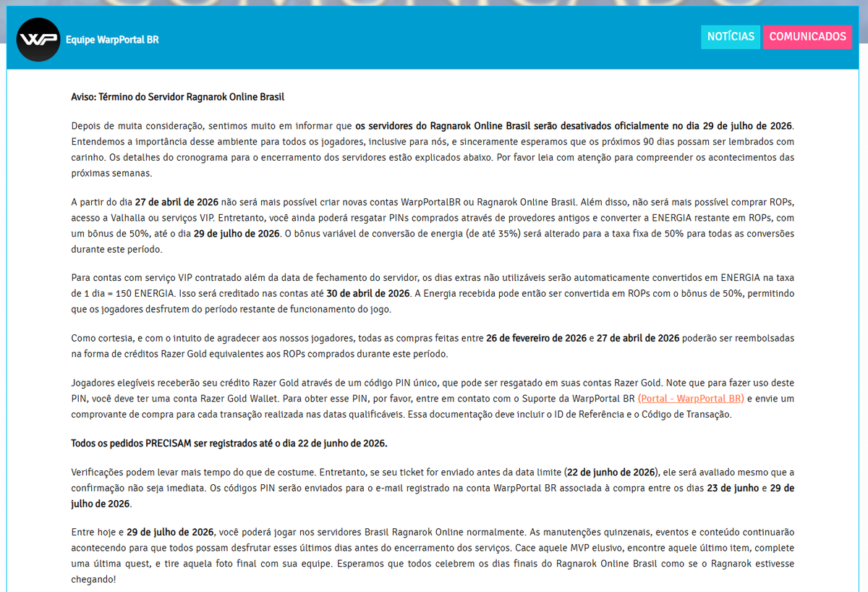Open the NOTÍCIAS tab

click(731, 37)
